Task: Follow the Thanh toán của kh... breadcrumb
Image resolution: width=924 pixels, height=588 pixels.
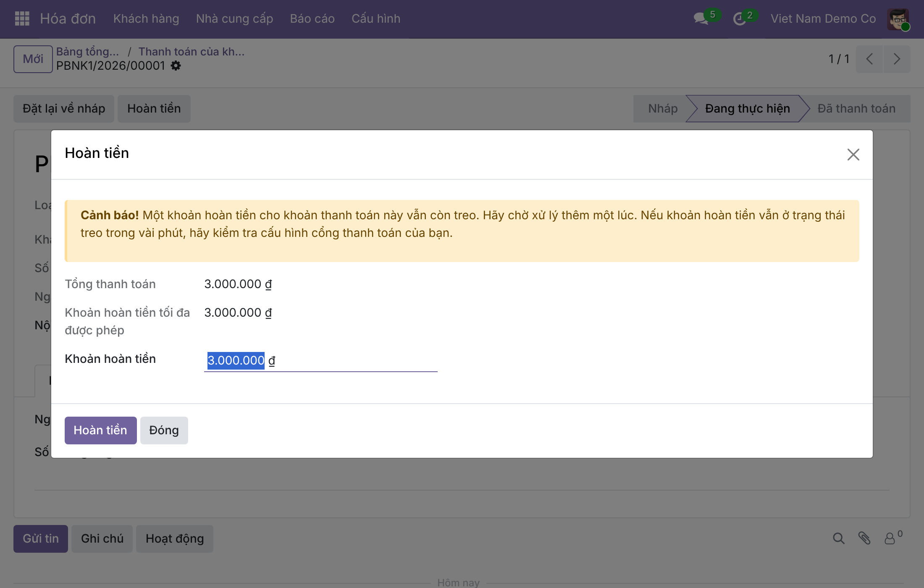Action: [192, 52]
